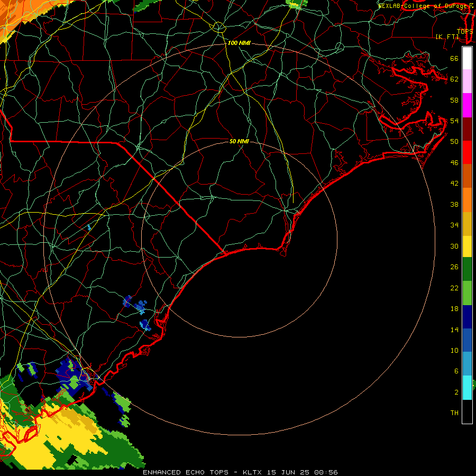Select the sky blue legend swatch near 6

[467, 364]
